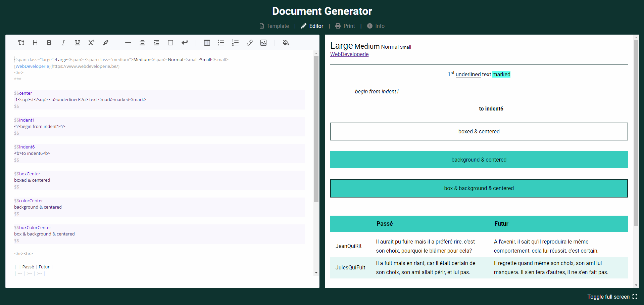Insert a box using the square icon
Screen dimensions: 644x305
click(170, 43)
